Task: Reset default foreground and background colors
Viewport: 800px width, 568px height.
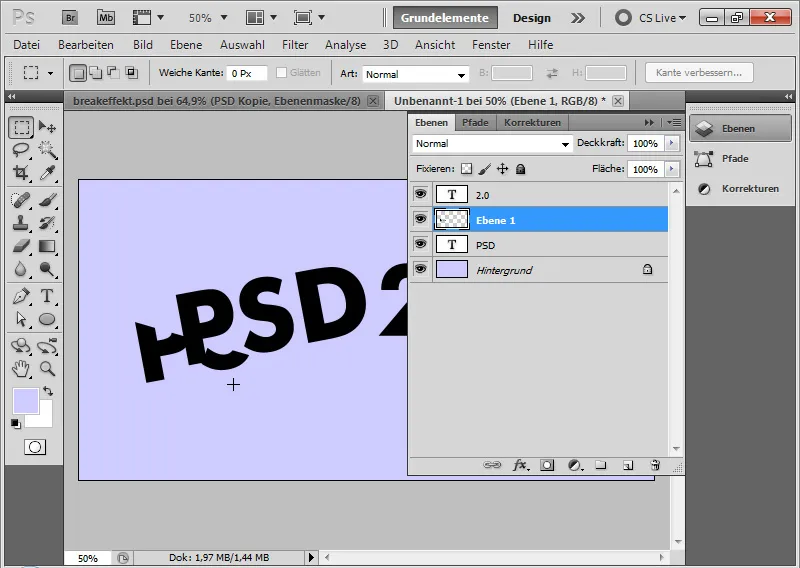Action: point(15,424)
